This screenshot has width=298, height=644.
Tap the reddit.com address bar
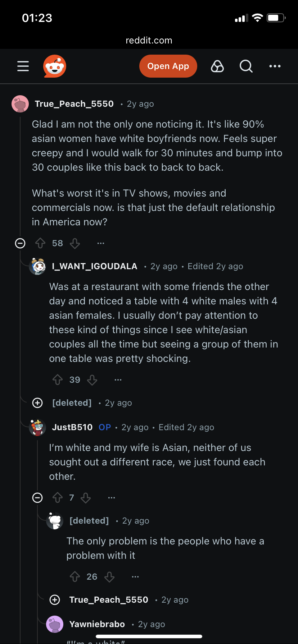click(149, 40)
